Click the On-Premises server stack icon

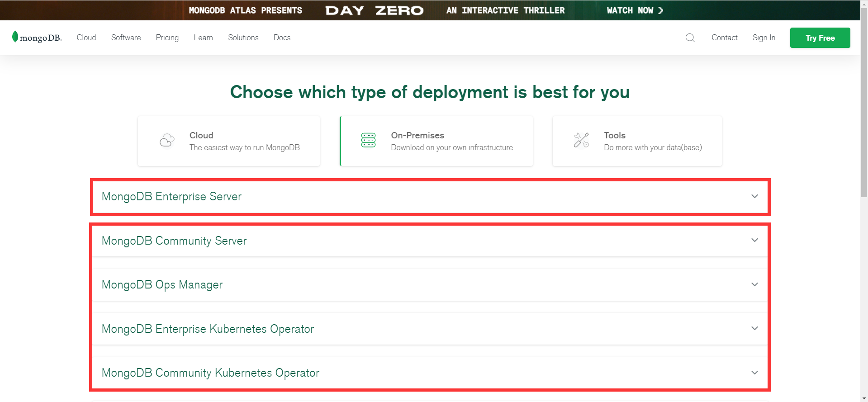(x=368, y=140)
